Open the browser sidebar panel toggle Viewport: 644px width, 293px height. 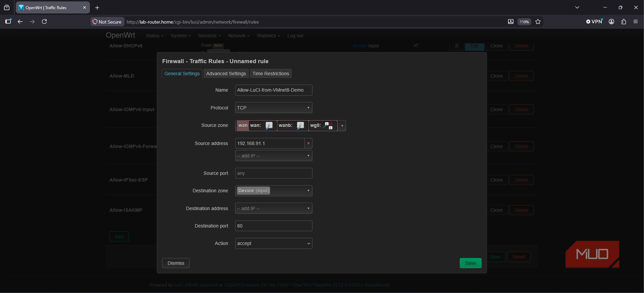click(8, 22)
